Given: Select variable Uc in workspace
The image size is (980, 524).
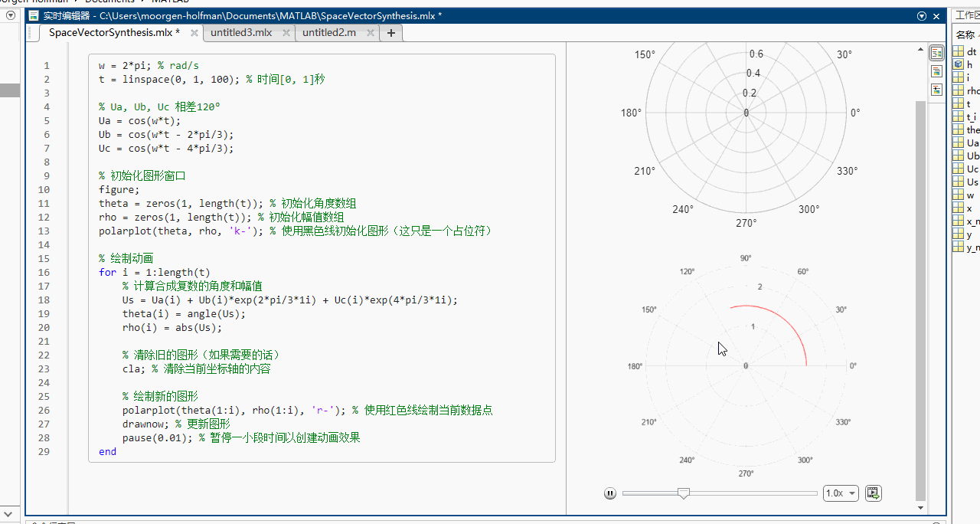Looking at the screenshot, I should (x=966, y=169).
